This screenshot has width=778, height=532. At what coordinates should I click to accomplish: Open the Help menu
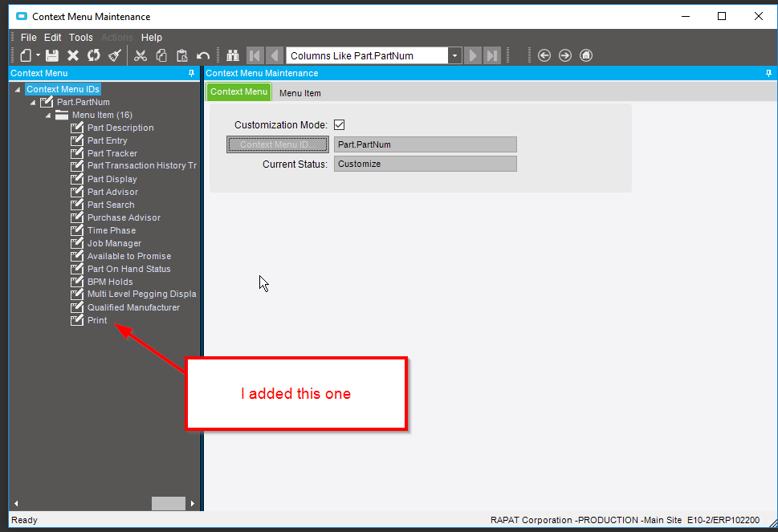[x=151, y=38]
